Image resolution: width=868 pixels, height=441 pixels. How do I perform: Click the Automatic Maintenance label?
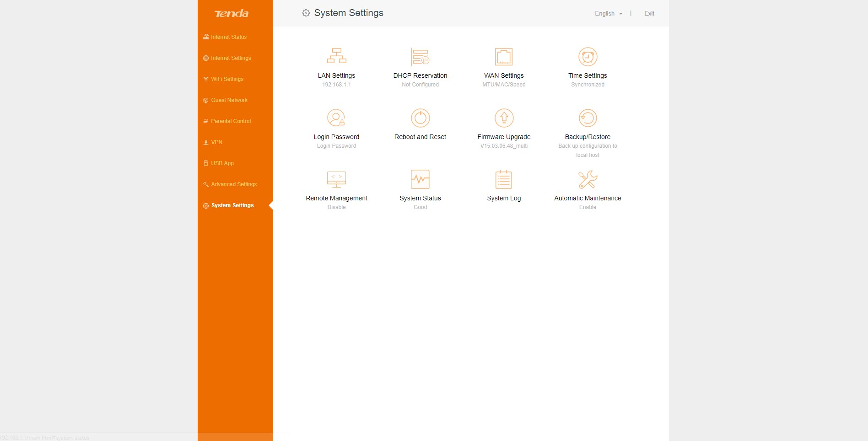tap(588, 198)
